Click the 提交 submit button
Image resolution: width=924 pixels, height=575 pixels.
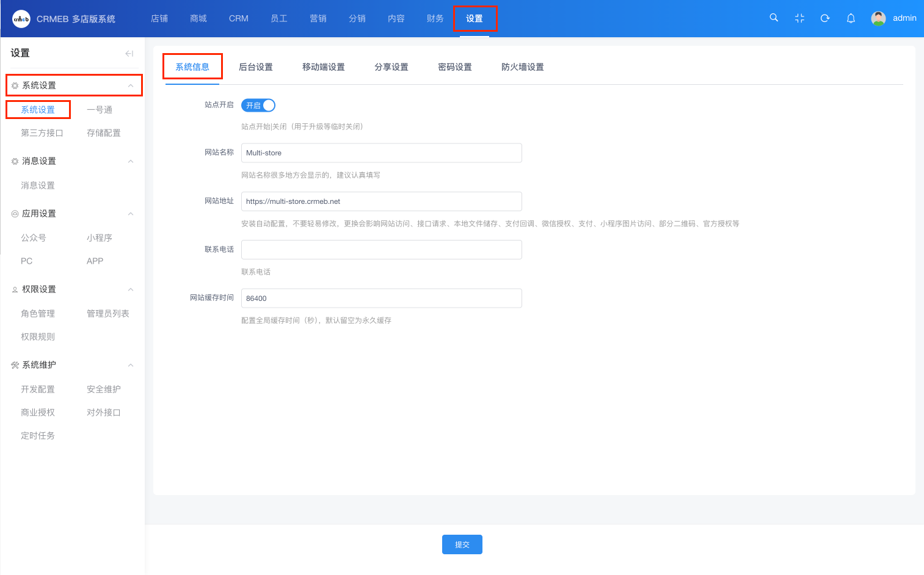pyautogui.click(x=462, y=544)
